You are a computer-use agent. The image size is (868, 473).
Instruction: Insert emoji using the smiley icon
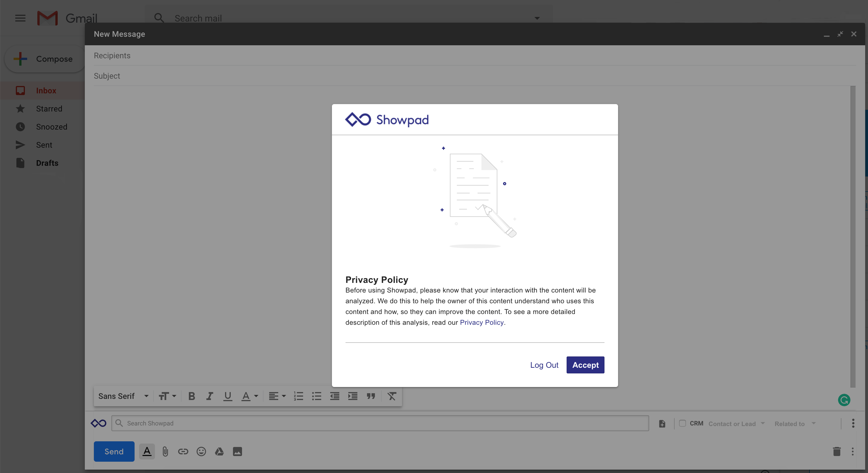pyautogui.click(x=201, y=451)
